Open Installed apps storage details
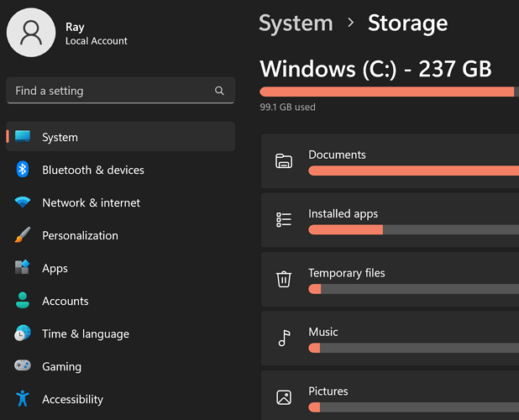The width and height of the screenshot is (519, 420). pyautogui.click(x=390, y=220)
